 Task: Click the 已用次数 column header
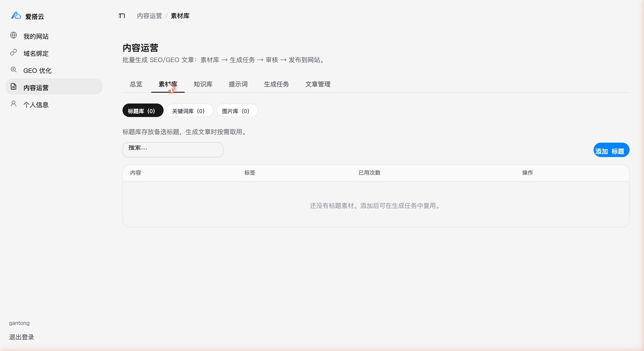[370, 173]
